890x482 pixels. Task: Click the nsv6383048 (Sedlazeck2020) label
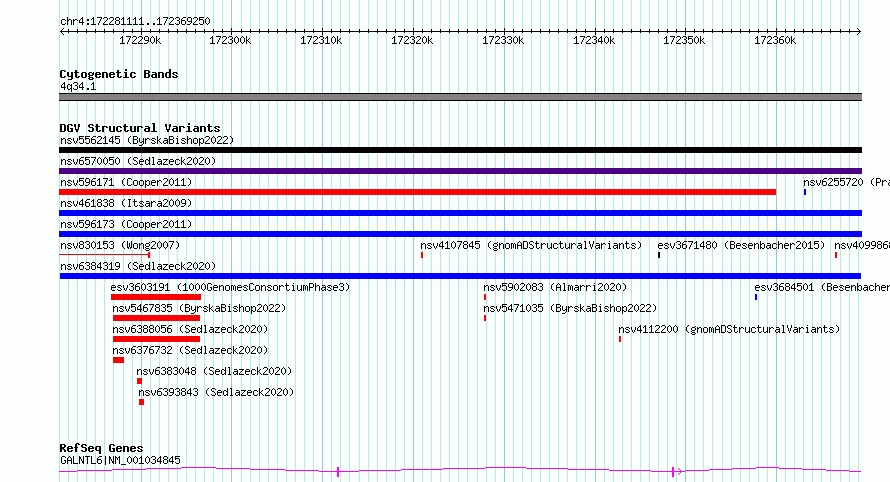(x=214, y=371)
